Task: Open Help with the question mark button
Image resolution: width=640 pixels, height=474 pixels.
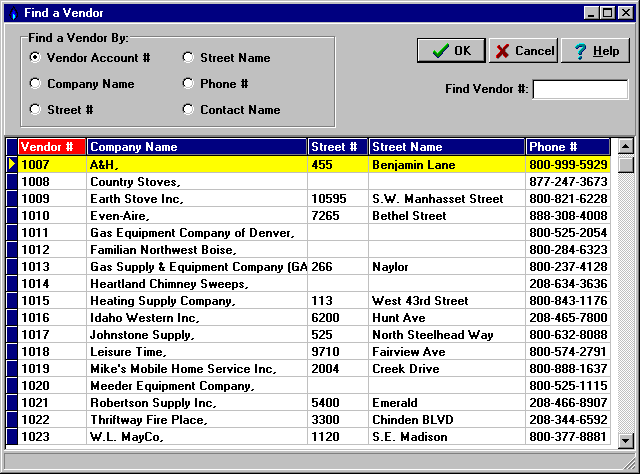Action: 595,51
